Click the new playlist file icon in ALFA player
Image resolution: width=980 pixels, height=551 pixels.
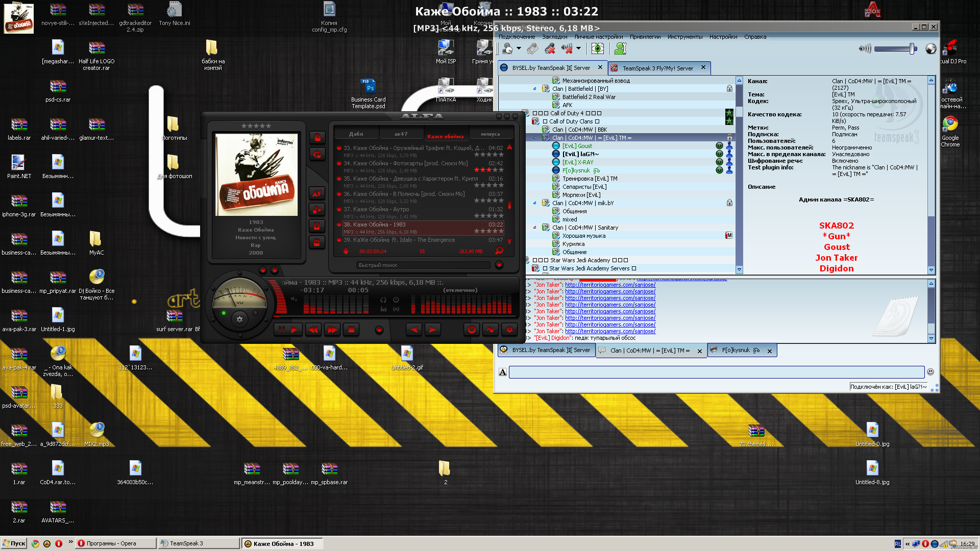[317, 138]
